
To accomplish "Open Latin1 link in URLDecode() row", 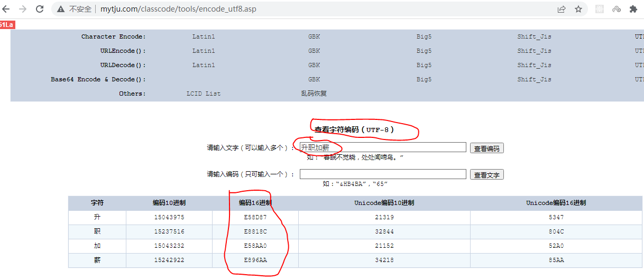I will (x=204, y=65).
